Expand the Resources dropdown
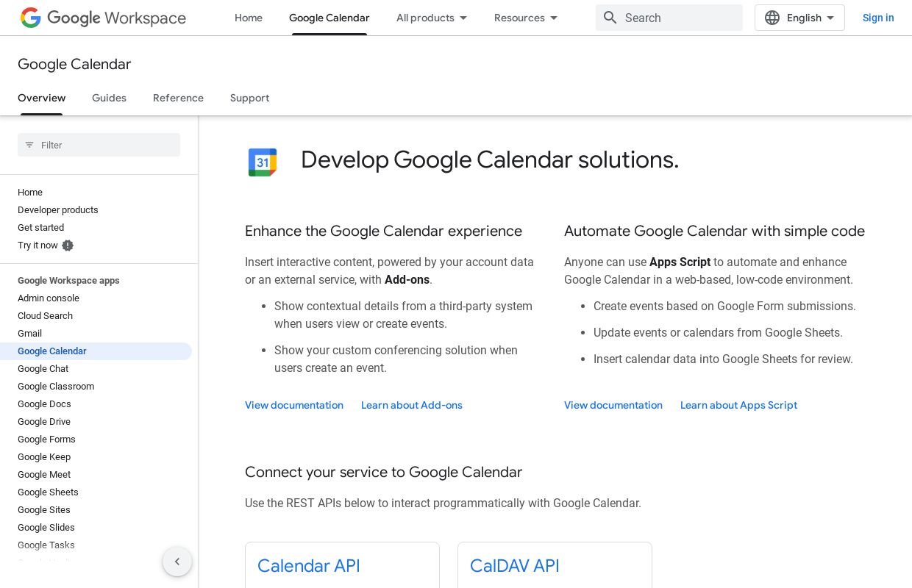The height and width of the screenshot is (588, 912). click(526, 18)
